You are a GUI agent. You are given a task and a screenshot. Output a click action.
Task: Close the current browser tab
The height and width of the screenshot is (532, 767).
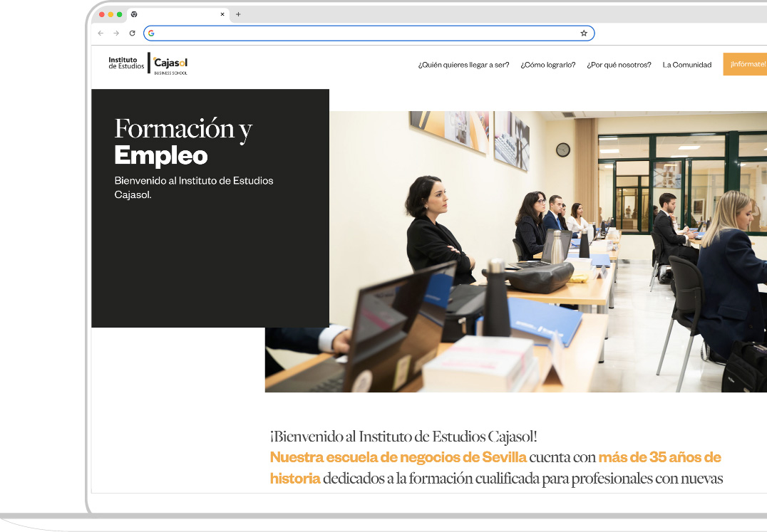tap(222, 14)
